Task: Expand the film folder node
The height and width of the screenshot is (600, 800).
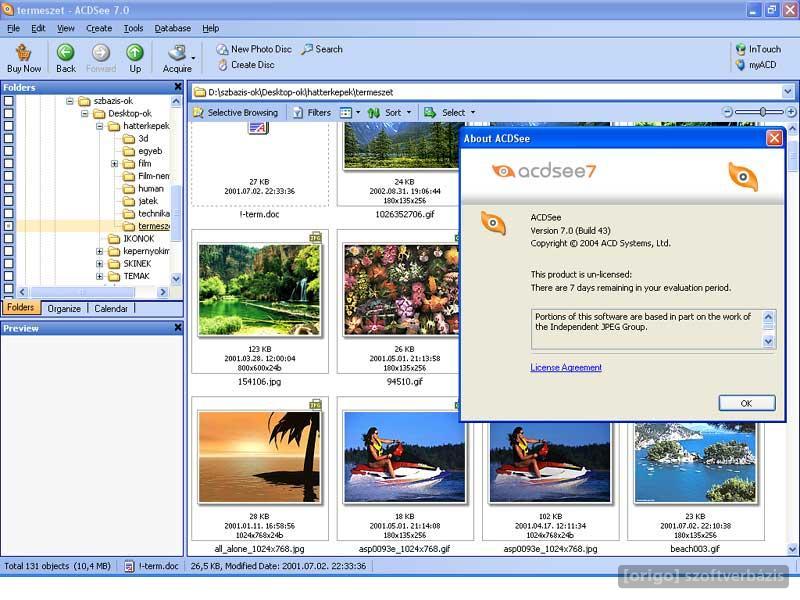Action: [114, 164]
